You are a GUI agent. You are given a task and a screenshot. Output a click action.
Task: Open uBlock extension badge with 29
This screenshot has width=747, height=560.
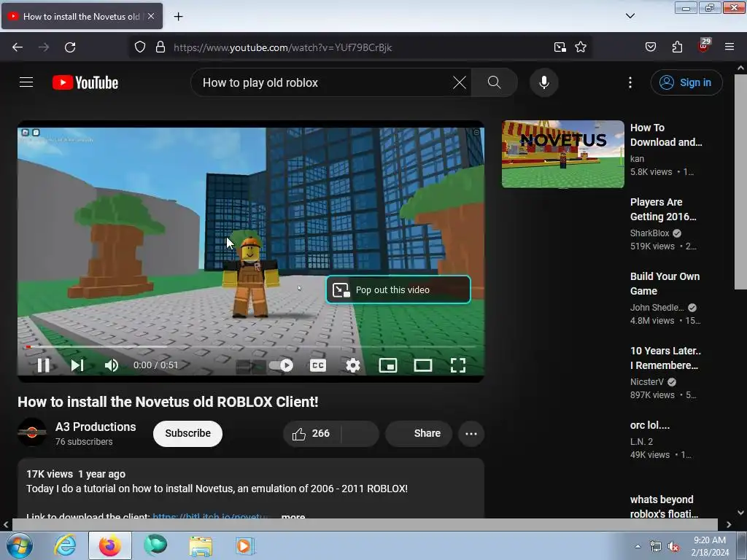click(704, 46)
